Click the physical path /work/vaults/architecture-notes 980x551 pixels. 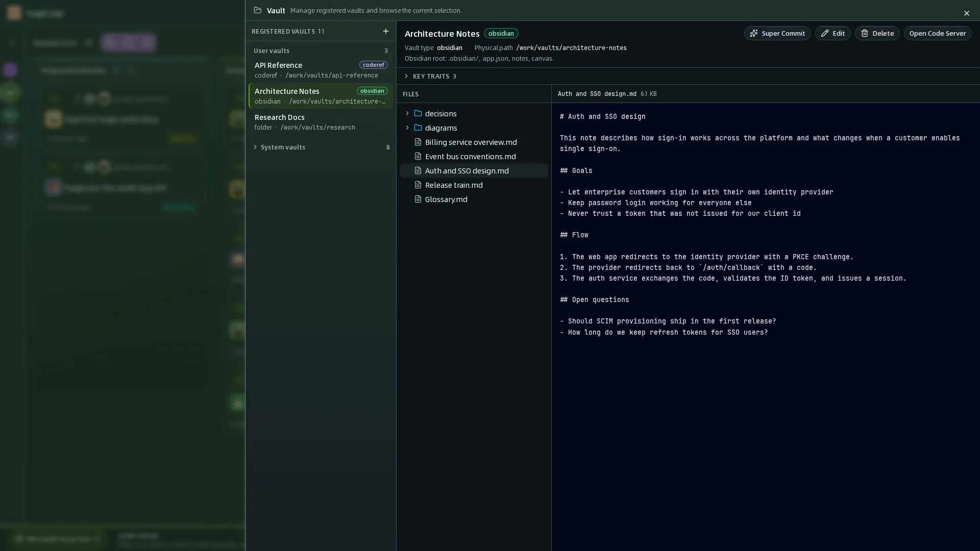click(571, 48)
